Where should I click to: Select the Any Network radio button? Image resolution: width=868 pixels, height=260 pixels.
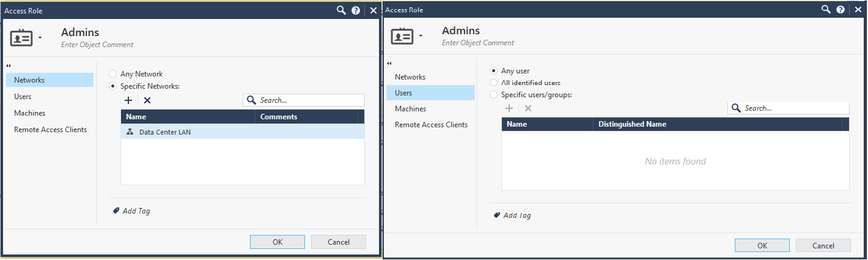[112, 74]
